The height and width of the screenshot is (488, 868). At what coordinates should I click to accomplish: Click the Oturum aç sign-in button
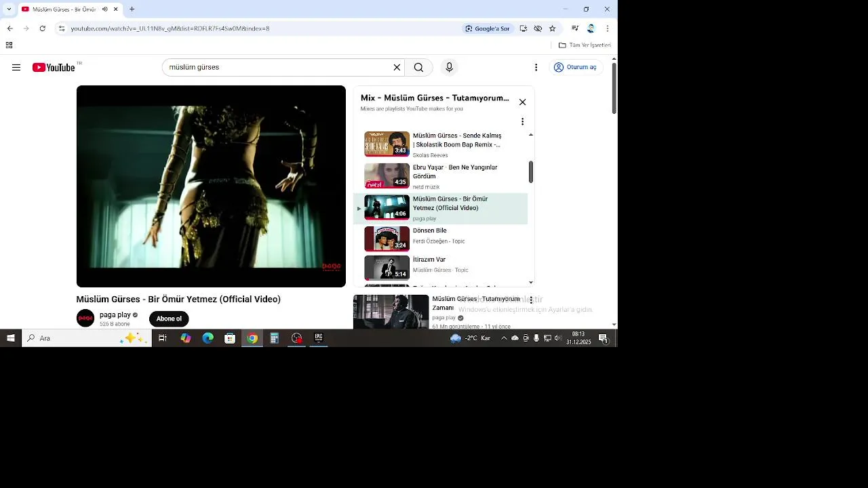point(576,67)
